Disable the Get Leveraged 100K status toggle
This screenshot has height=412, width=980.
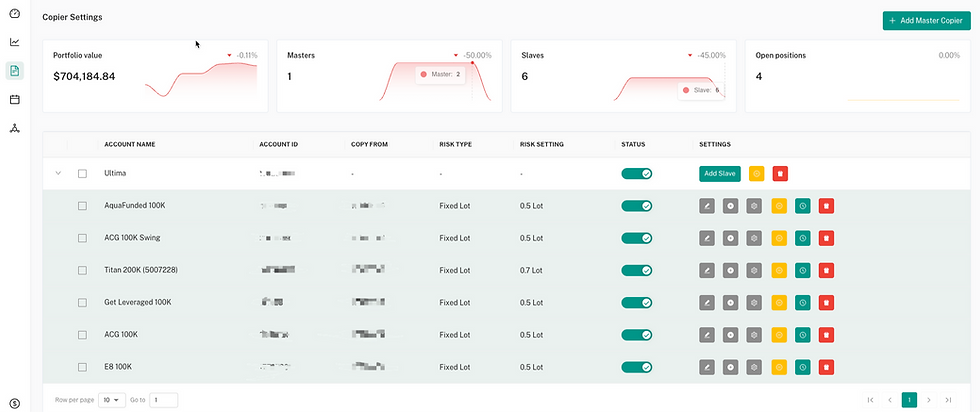pyautogui.click(x=636, y=302)
